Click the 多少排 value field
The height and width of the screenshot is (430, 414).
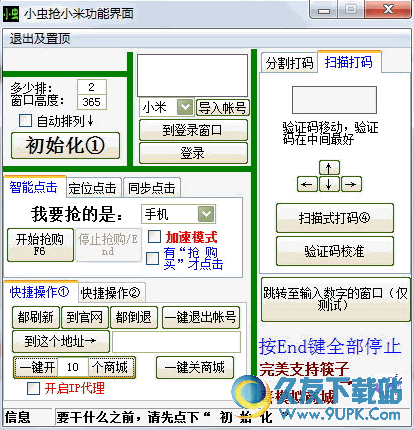point(92,87)
